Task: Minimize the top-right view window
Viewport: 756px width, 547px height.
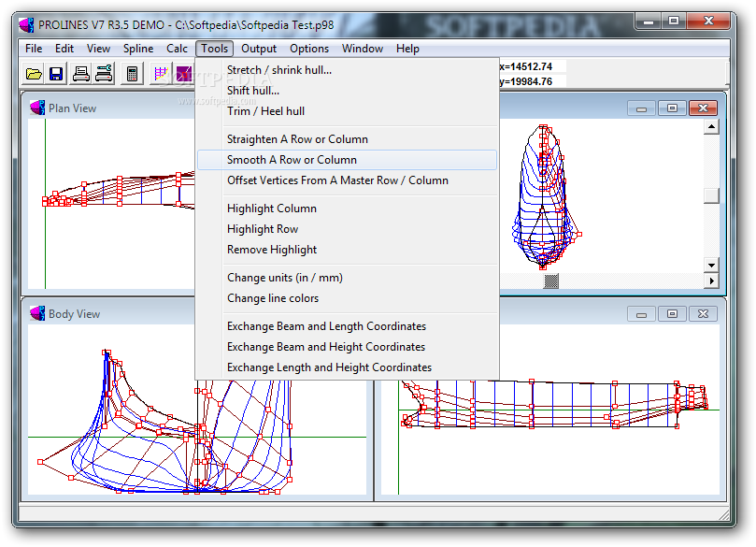Action: point(641,108)
